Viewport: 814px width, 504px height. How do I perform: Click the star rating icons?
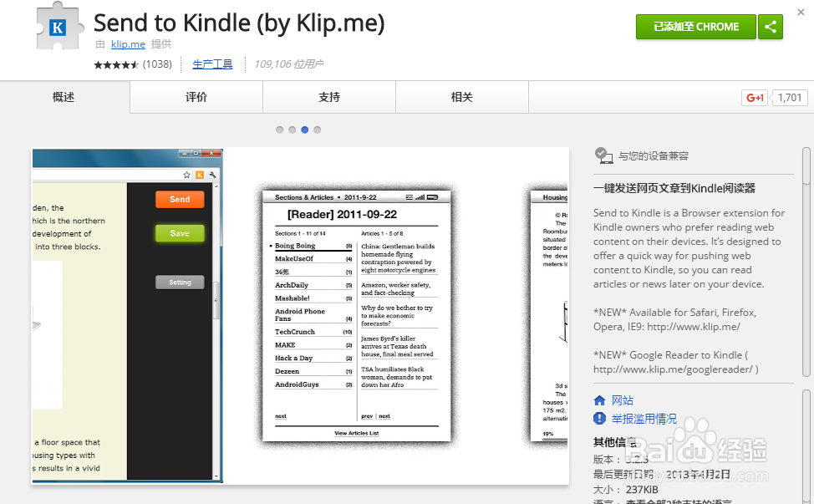pyautogui.click(x=116, y=64)
